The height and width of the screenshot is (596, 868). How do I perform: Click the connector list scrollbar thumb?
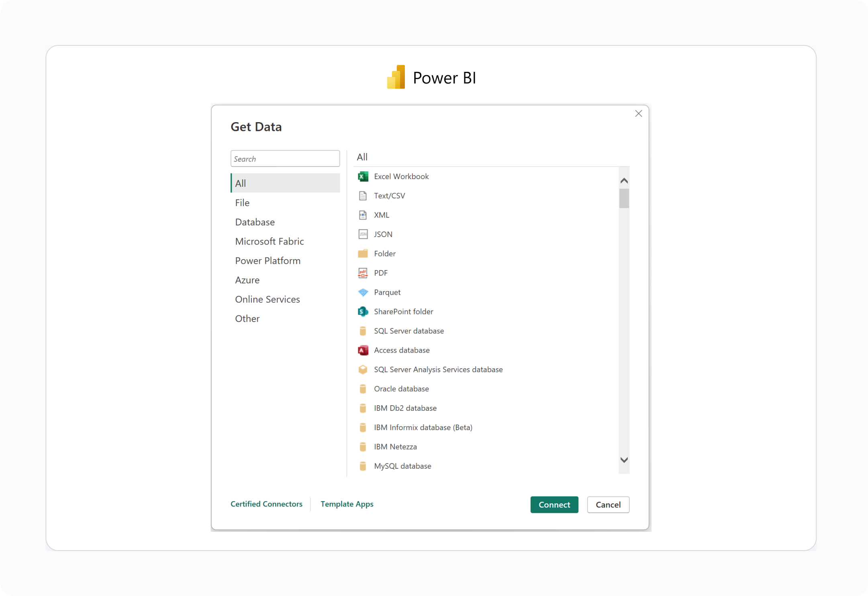[624, 198]
